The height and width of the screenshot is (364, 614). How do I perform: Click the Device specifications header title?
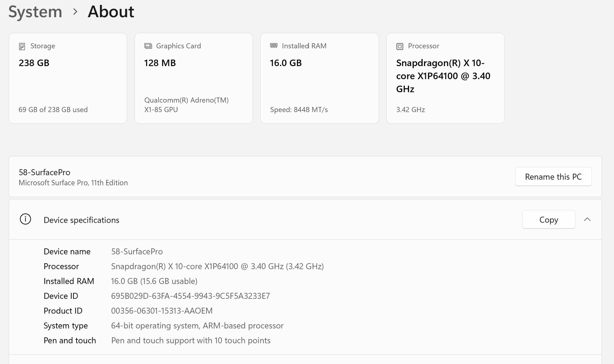(x=81, y=220)
